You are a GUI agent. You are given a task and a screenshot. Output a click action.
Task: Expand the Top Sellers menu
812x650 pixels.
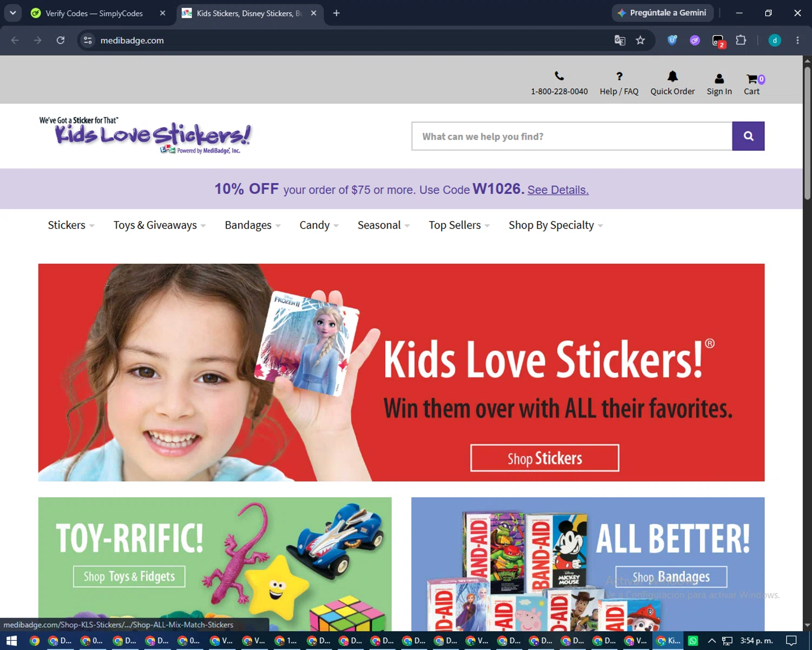(459, 225)
